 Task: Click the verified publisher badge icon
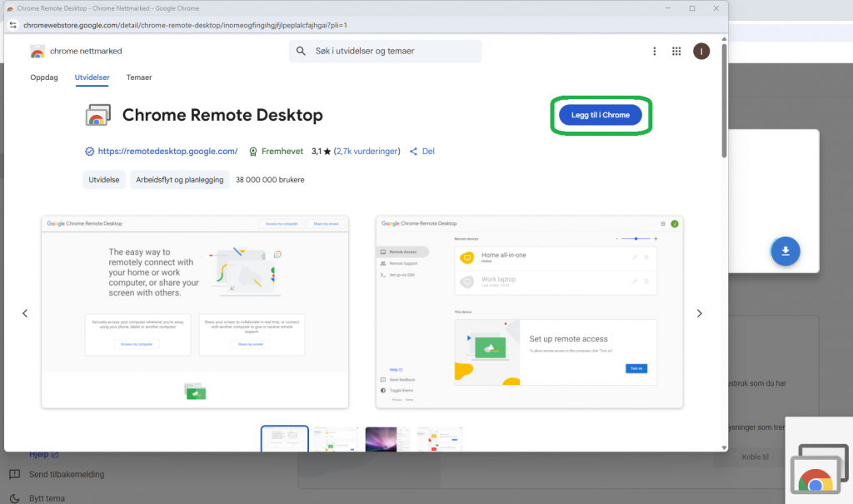click(x=90, y=152)
